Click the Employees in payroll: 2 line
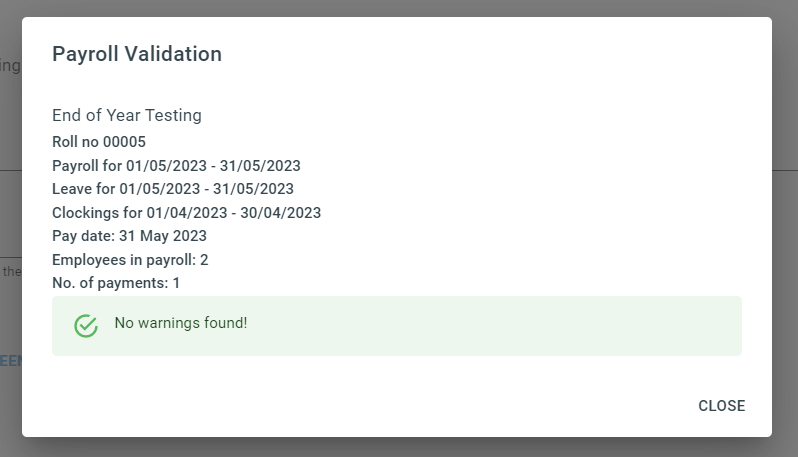Viewport: 798px width, 457px height. [130, 260]
